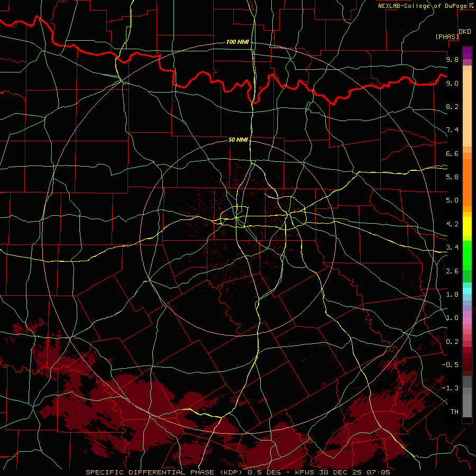Click the 3.4 color scale value
The width and height of the screenshot is (476, 476).
(452, 248)
